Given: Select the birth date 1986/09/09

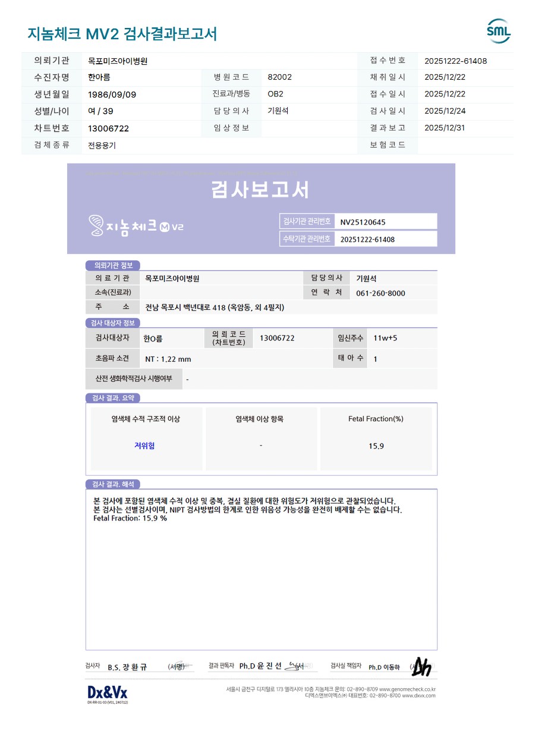Looking at the screenshot, I should coord(112,95).
